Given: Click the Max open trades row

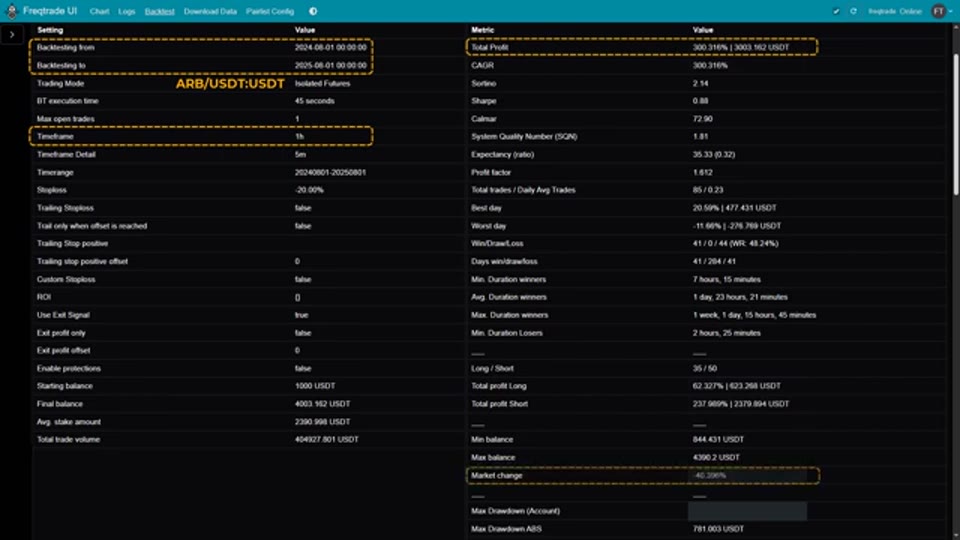Looking at the screenshot, I should [248, 119].
